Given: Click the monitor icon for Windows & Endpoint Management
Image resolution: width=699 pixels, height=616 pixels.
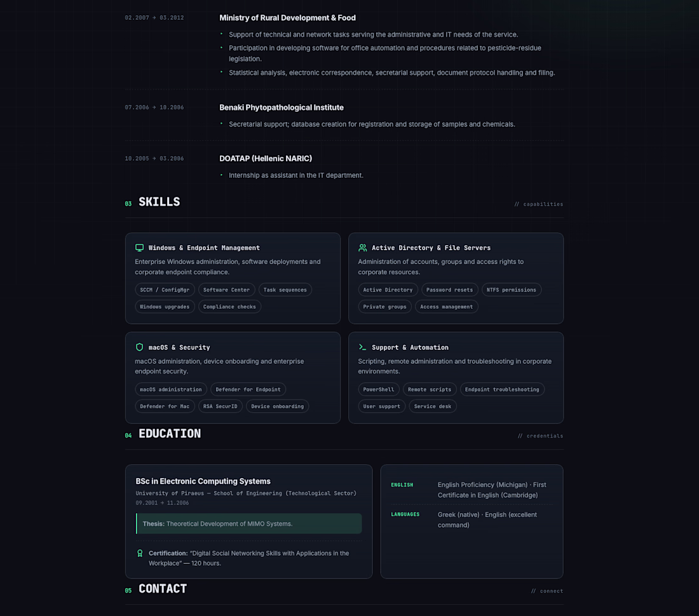Looking at the screenshot, I should click(x=140, y=248).
